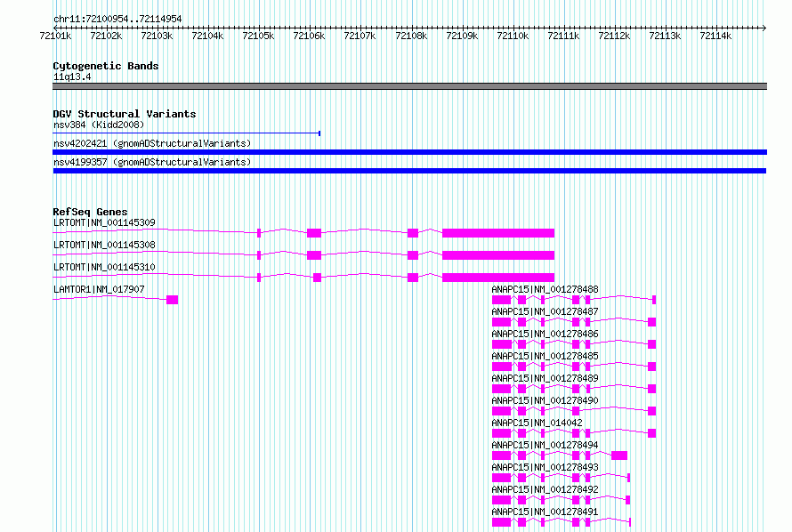Click the chr11:72100954..72114954 region label
792x532 pixels.
(x=117, y=20)
